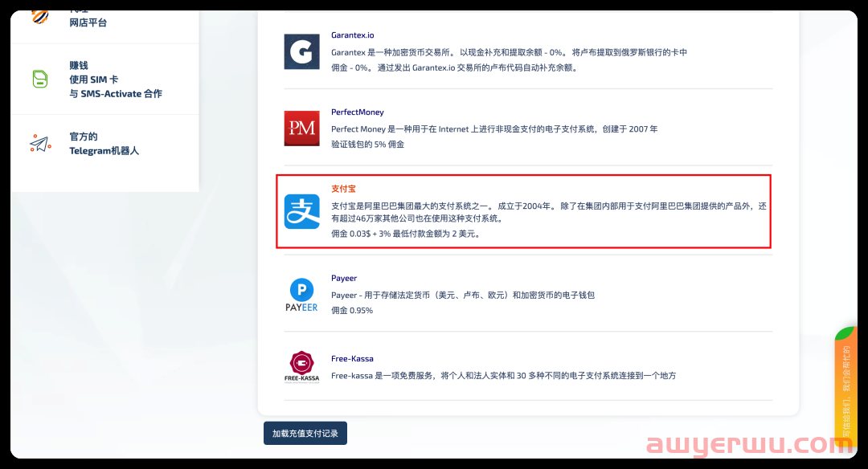Click Free-kassa 是一项免费服务 description text
Screen dimensions: 868x469
click(504, 376)
